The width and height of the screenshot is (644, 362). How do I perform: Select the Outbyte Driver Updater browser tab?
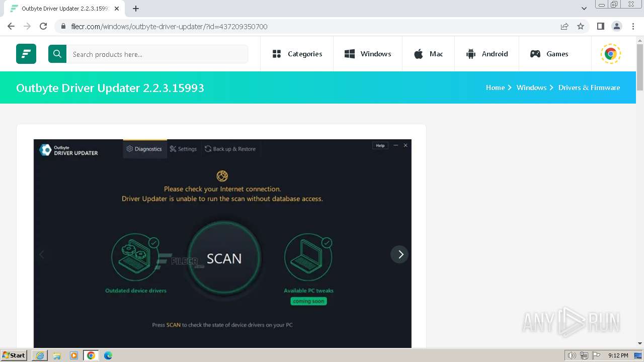tap(64, 9)
